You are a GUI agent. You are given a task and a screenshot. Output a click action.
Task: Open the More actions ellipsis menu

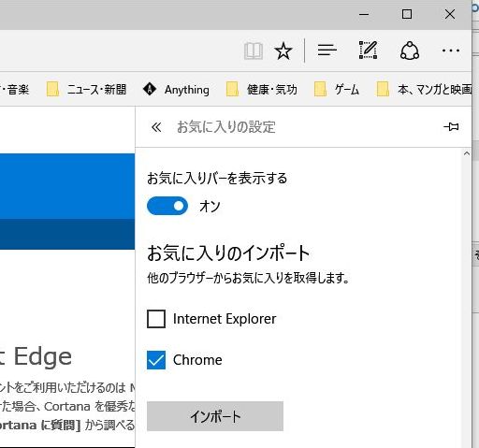(x=451, y=51)
